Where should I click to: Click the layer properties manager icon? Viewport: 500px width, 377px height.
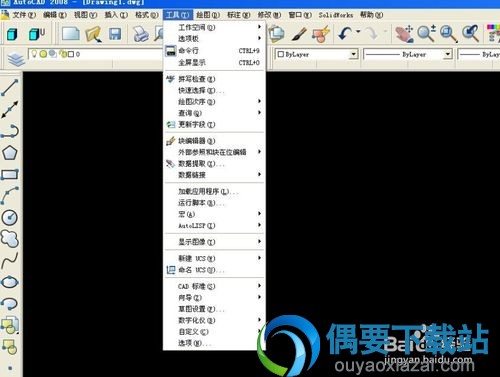click(16, 60)
